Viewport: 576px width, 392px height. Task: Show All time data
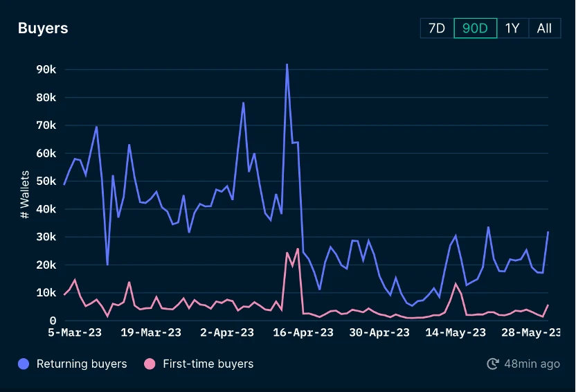[544, 28]
